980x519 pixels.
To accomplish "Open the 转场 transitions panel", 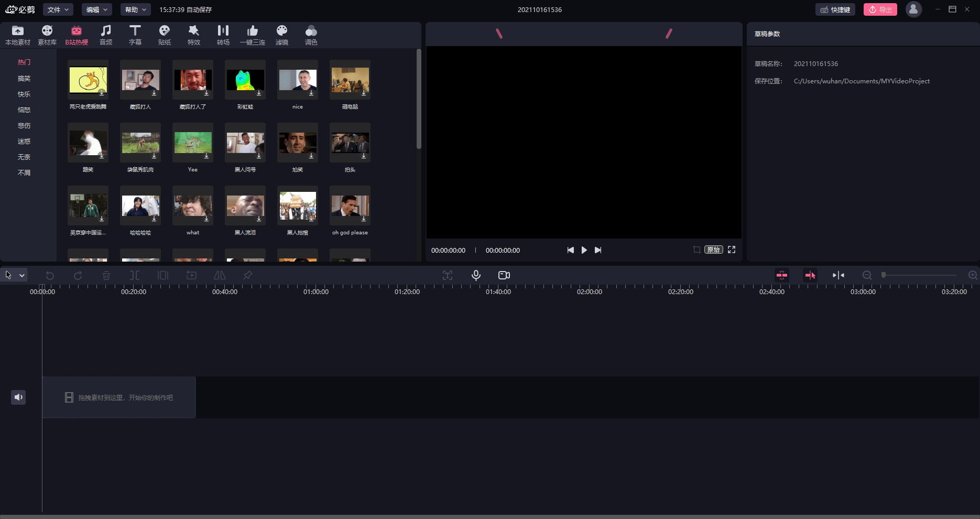I will [223, 35].
